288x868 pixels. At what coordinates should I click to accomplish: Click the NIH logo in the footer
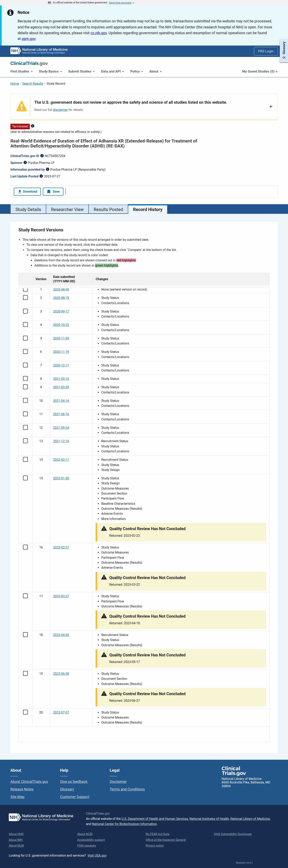(x=41, y=817)
